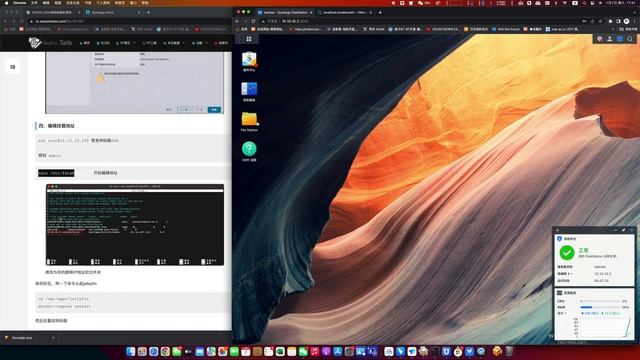Viewport: 640px width, 360px height.
Task: Open Terminal from the Dock
Action: [x=435, y=351]
